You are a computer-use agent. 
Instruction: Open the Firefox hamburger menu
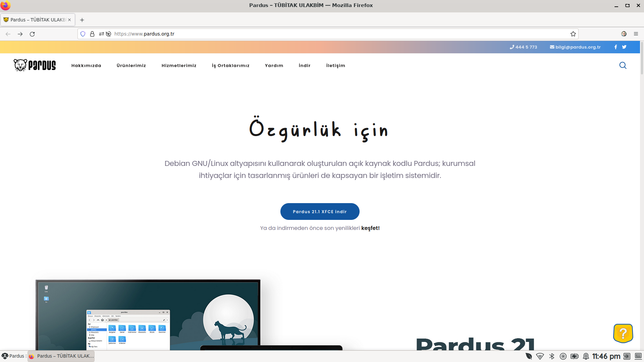(x=636, y=34)
